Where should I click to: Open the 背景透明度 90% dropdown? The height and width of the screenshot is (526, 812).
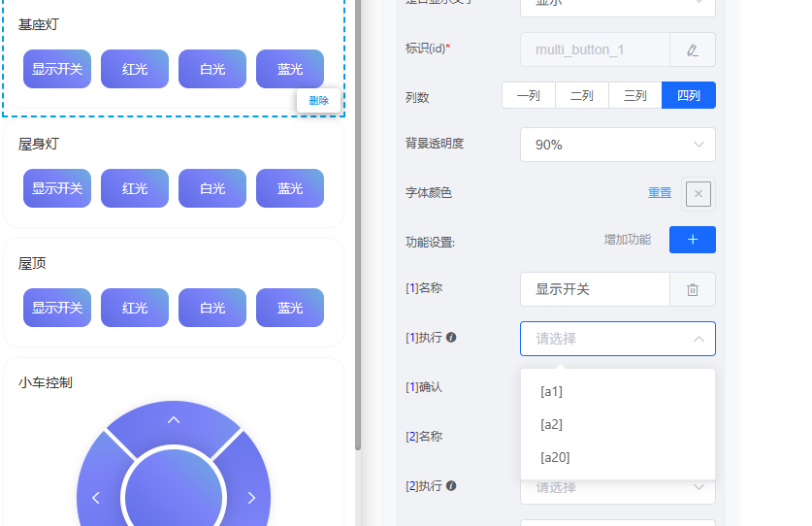click(618, 145)
